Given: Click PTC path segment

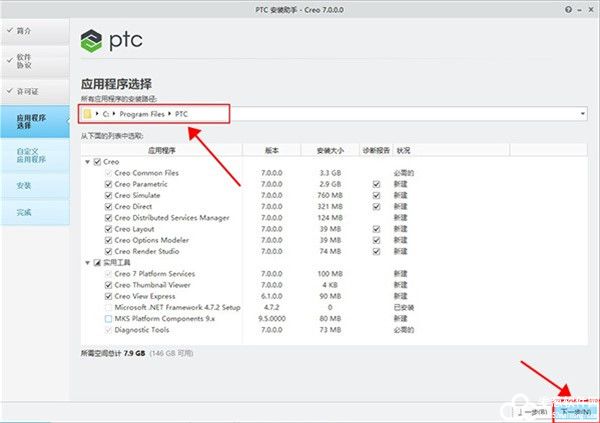Looking at the screenshot, I should [181, 114].
